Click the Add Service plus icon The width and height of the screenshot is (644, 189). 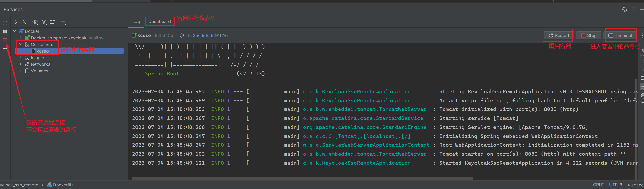pos(63,22)
